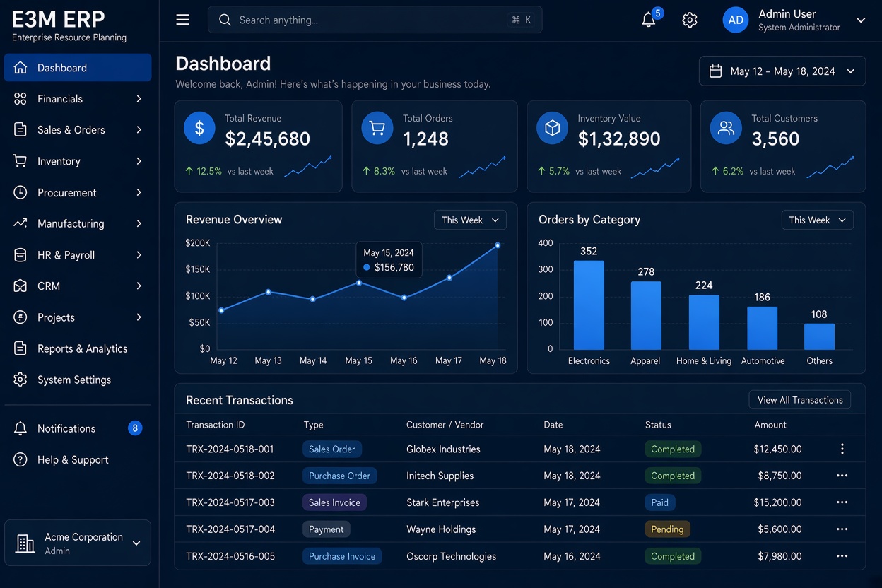Open System Settings menu item

[x=78, y=380]
